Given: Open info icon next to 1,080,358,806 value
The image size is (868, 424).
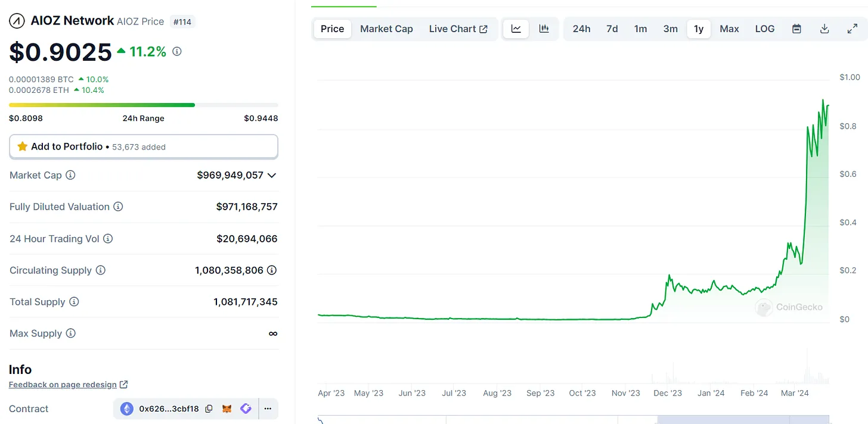Looking at the screenshot, I should point(272,270).
